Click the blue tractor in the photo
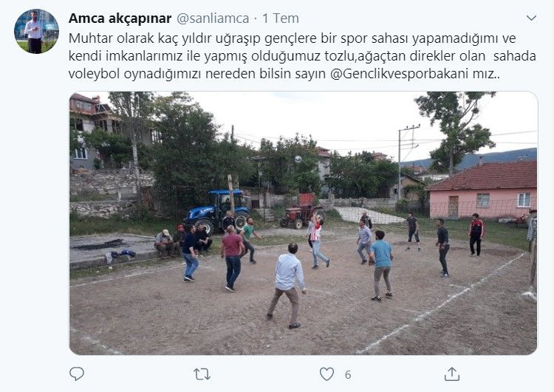 pyautogui.click(x=218, y=211)
